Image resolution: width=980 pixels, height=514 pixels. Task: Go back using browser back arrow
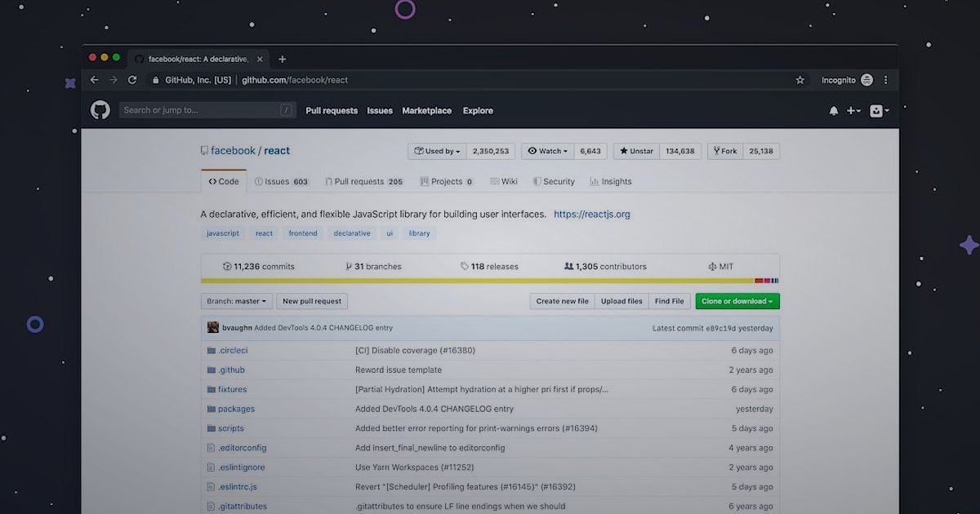pyautogui.click(x=94, y=80)
